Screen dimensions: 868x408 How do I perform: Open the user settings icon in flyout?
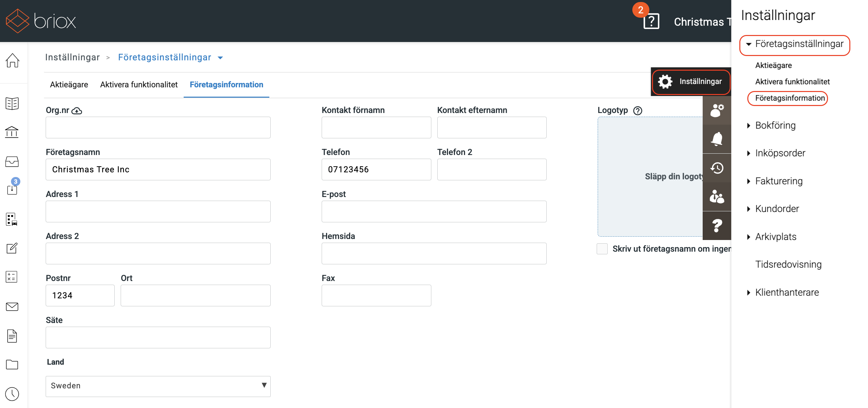click(x=717, y=110)
